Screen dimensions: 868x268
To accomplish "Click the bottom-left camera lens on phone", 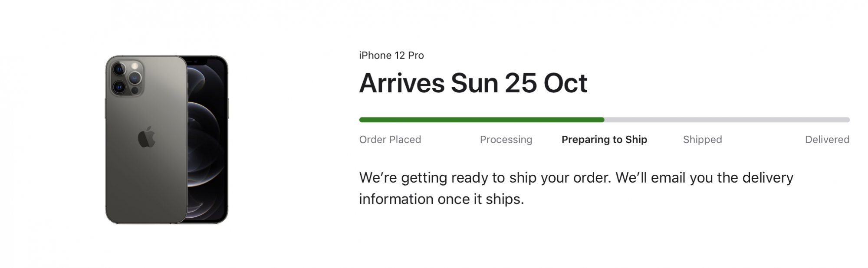I will tap(119, 87).
